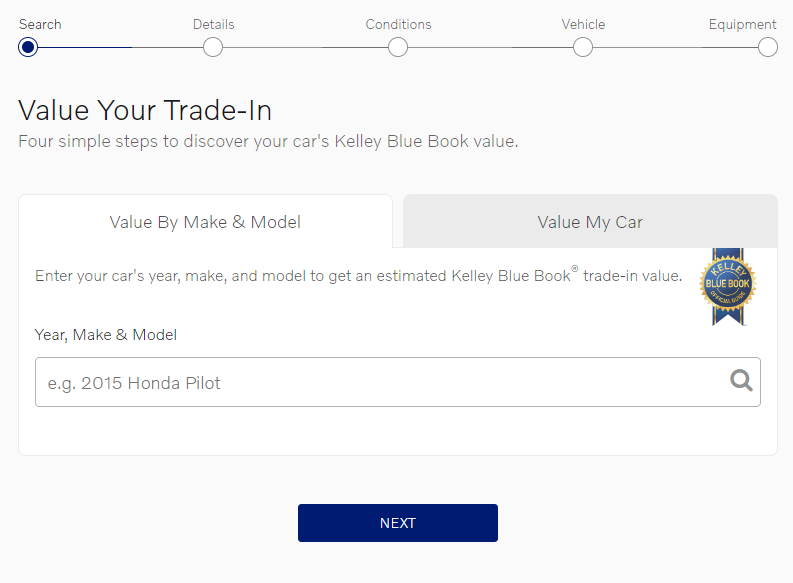Choose the Equipment step circle
The image size is (793, 583).
point(768,47)
